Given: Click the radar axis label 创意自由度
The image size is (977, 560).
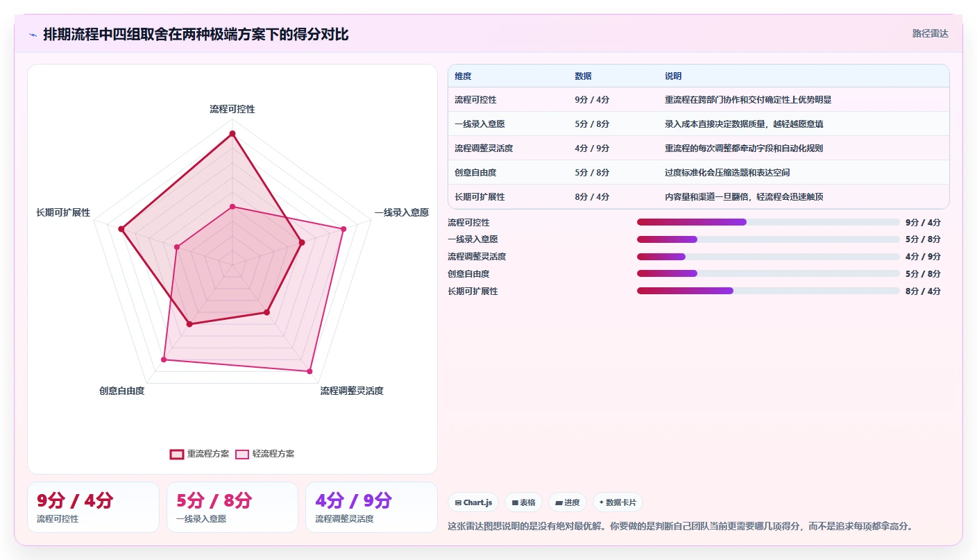Looking at the screenshot, I should [x=122, y=391].
